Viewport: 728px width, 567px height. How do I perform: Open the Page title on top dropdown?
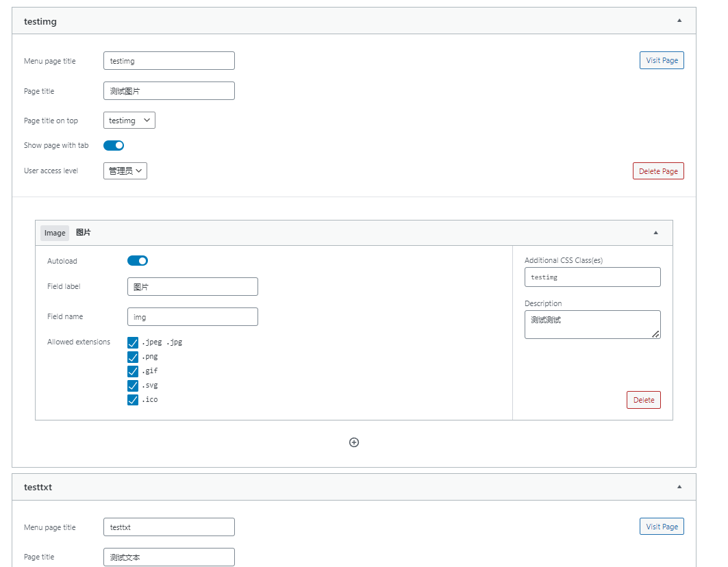pyautogui.click(x=129, y=121)
